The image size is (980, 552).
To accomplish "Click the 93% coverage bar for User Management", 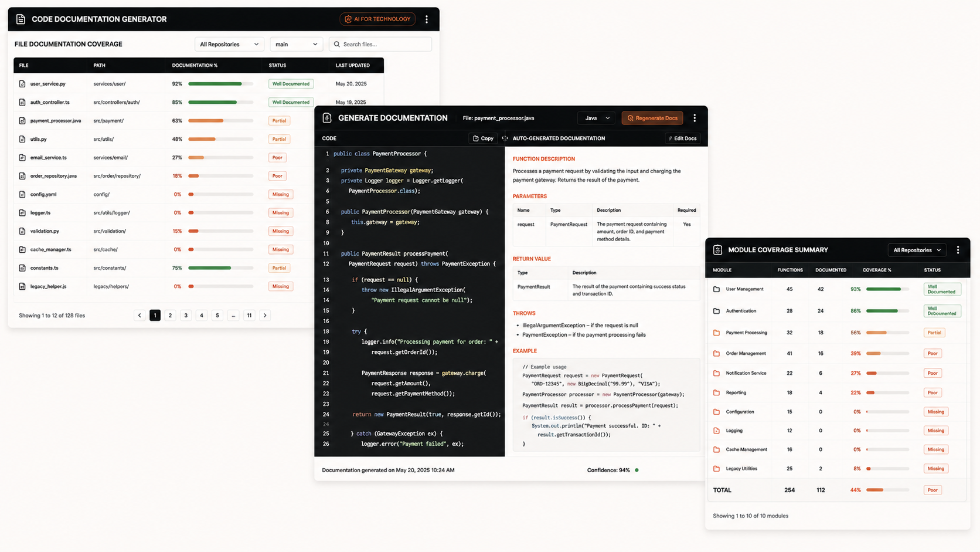I will pos(887,289).
